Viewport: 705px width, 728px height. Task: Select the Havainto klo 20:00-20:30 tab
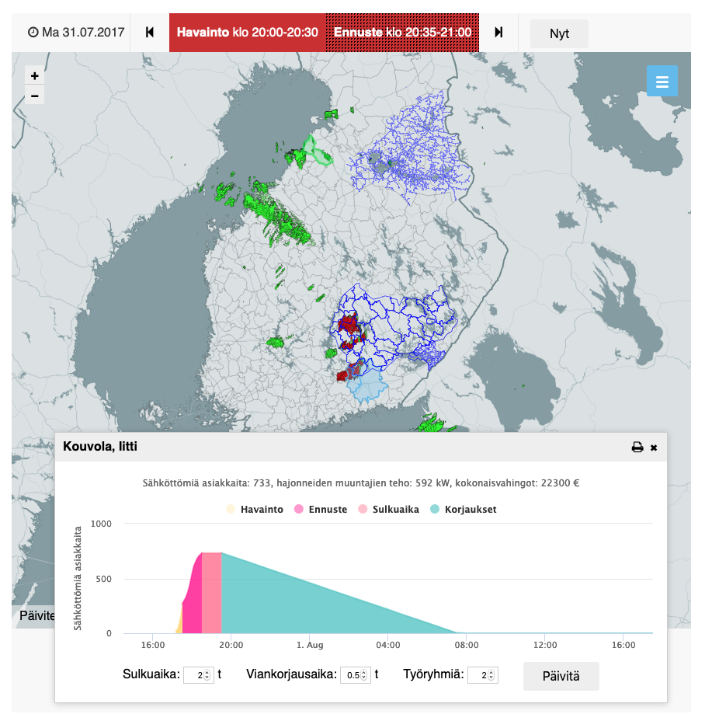pyautogui.click(x=248, y=33)
